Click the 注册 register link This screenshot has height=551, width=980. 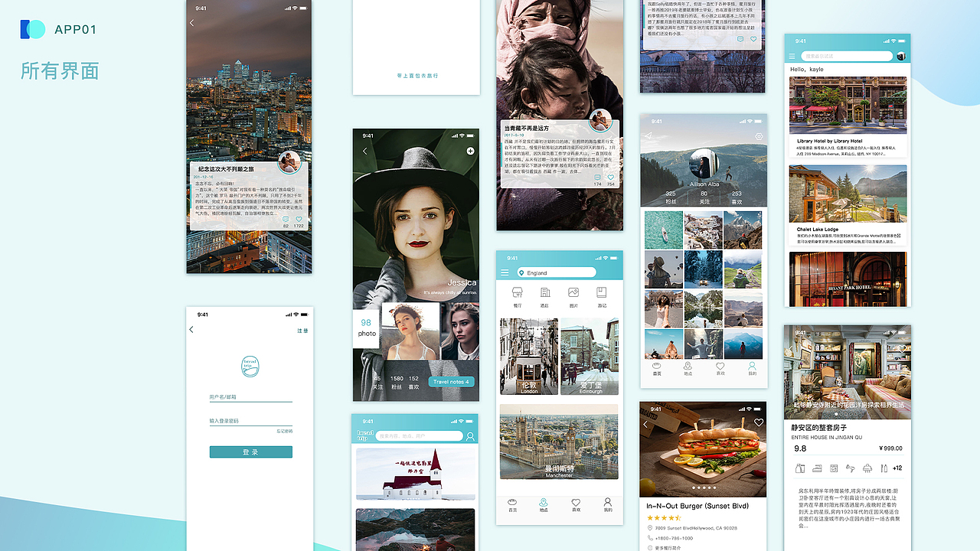(302, 331)
